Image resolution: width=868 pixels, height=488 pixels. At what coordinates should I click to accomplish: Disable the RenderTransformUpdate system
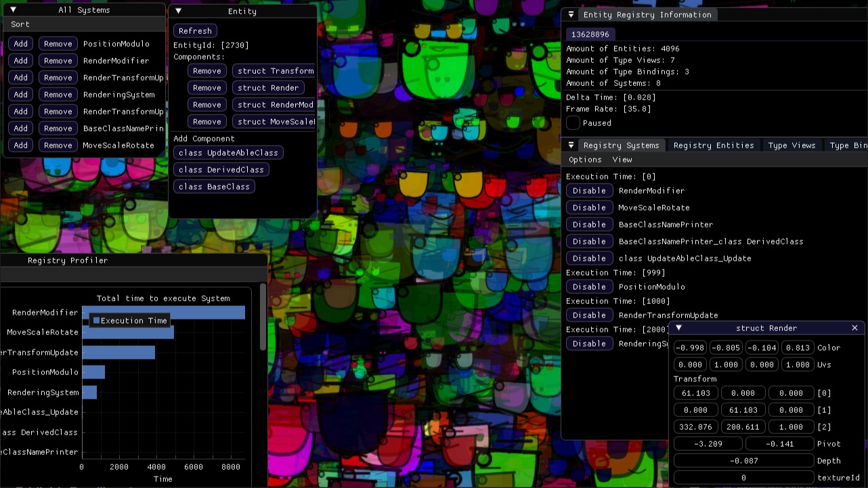pos(590,315)
